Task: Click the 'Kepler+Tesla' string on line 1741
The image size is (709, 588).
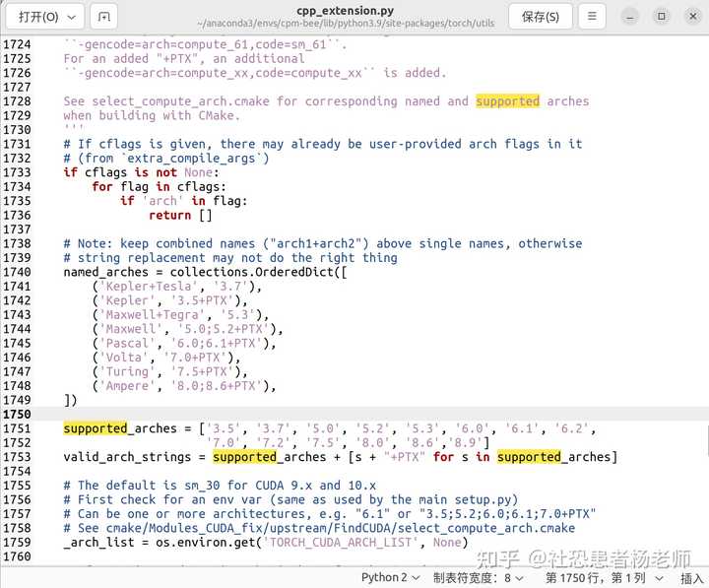Action: (149, 287)
